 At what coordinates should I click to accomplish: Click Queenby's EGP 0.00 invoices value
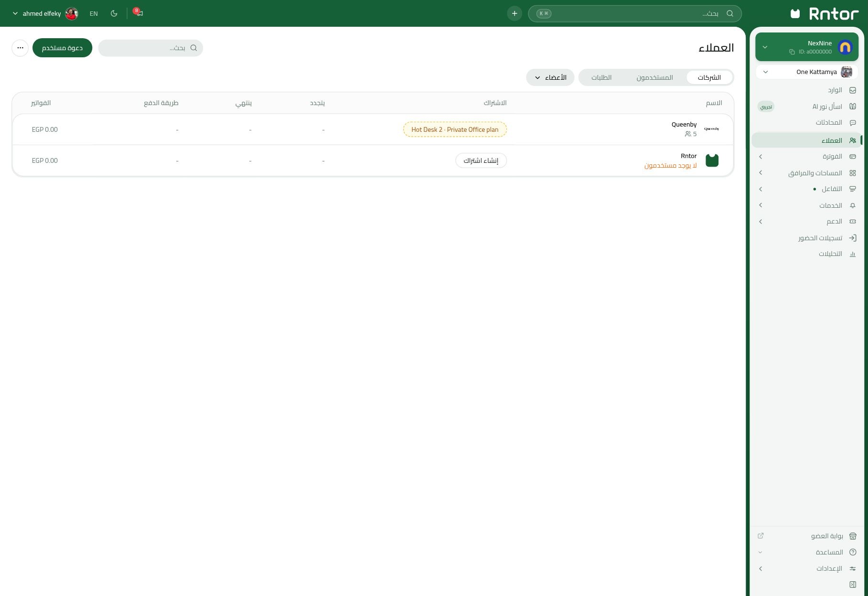[x=45, y=129]
